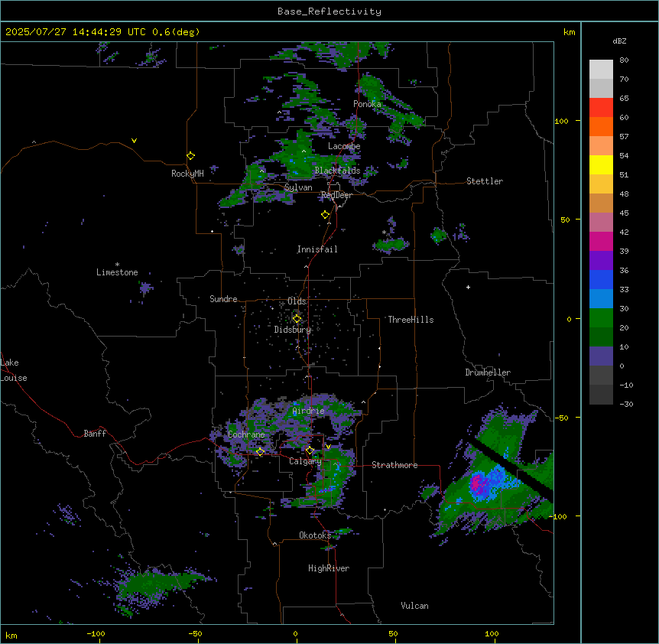Click the -50 tick label on bottom axis
659x644 pixels.
[x=195, y=633]
